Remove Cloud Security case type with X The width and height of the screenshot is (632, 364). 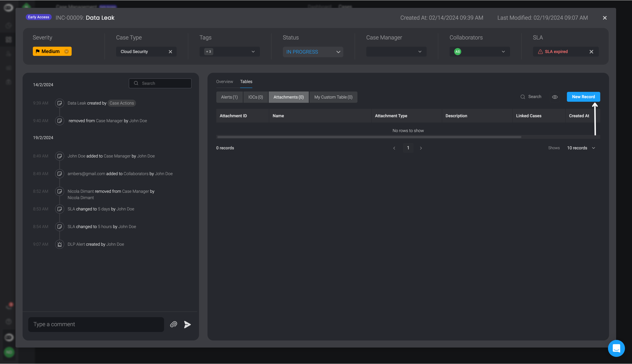pyautogui.click(x=170, y=52)
